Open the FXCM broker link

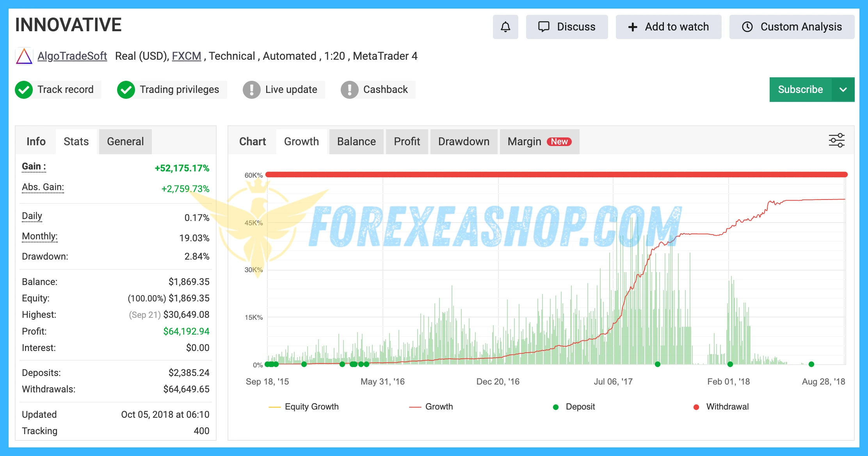187,56
